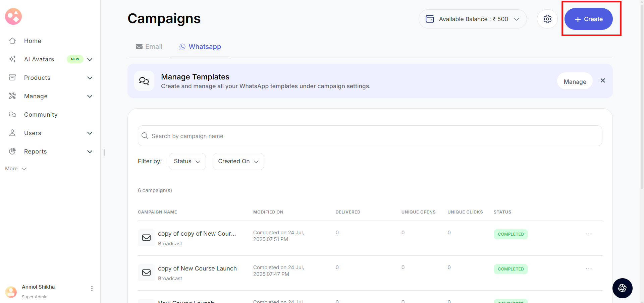Click the app logo in sidebar
The height and width of the screenshot is (303, 644).
(x=13, y=16)
